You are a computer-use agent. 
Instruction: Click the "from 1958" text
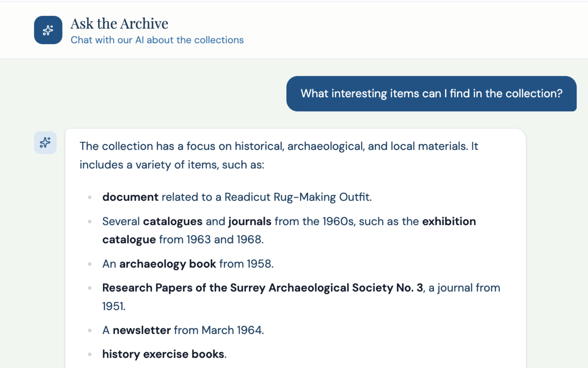[x=246, y=264]
